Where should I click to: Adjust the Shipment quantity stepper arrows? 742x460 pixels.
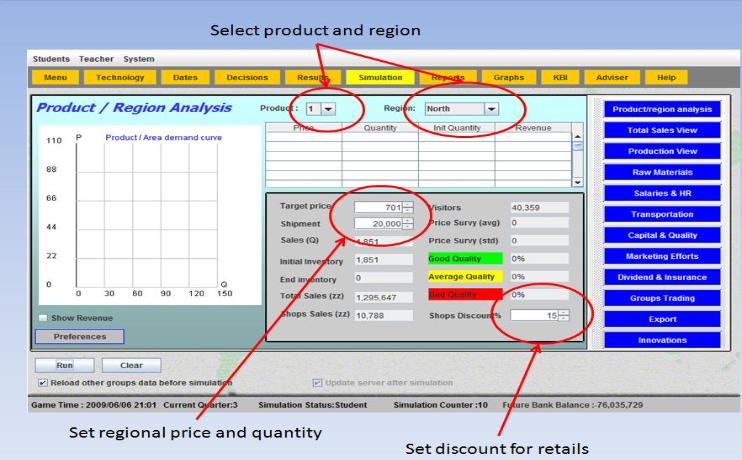point(408,224)
